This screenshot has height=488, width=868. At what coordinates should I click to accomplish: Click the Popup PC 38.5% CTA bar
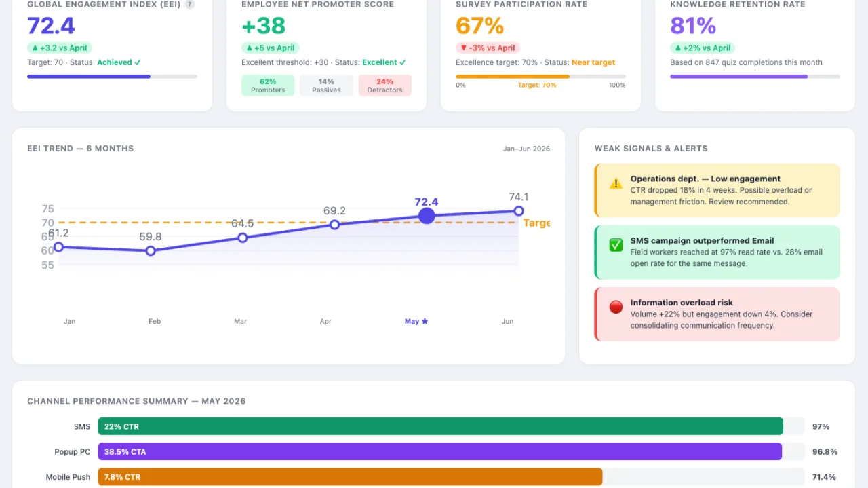[x=440, y=451]
